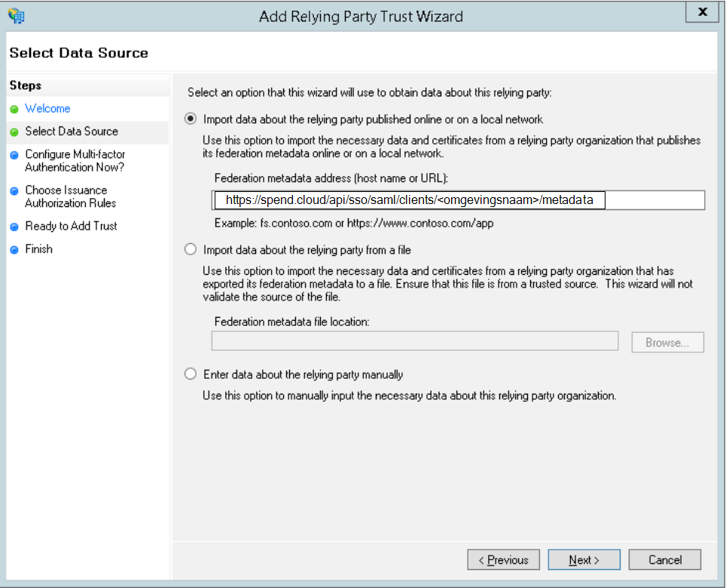Click the green bullet beside Welcome
This screenshot has width=726, height=588.
coord(14,109)
